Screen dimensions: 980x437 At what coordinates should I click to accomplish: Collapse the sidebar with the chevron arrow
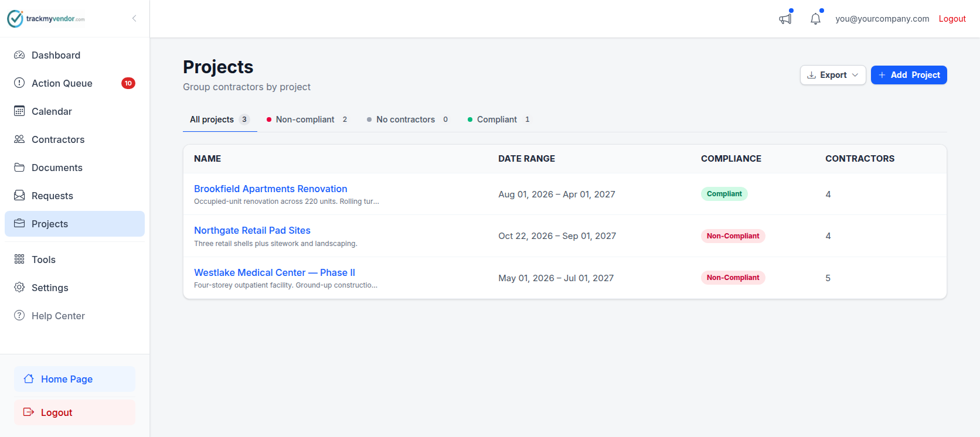134,19
